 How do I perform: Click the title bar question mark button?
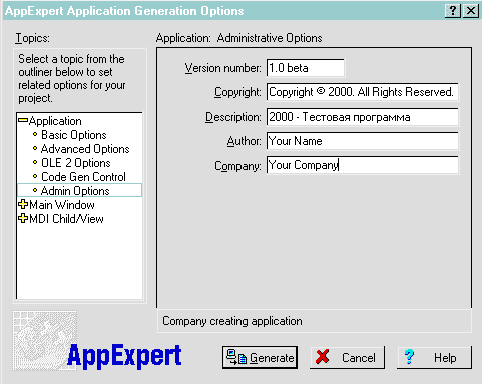(453, 11)
